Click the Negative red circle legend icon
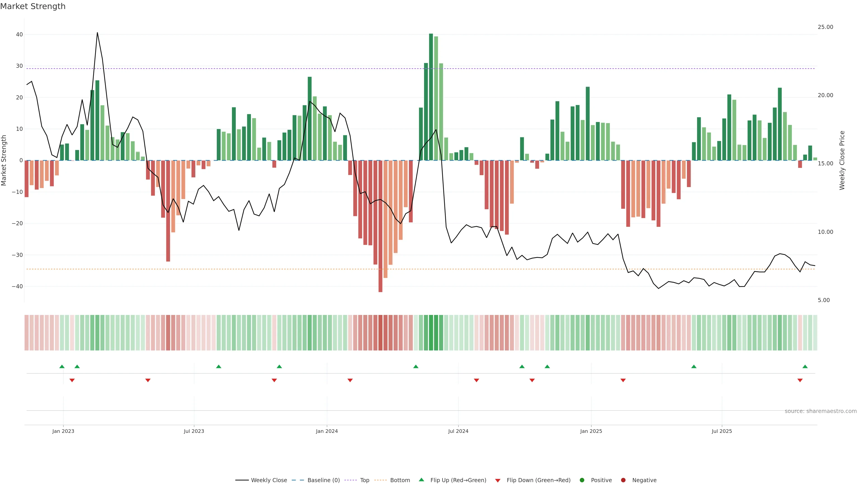The image size is (868, 488). [623, 480]
